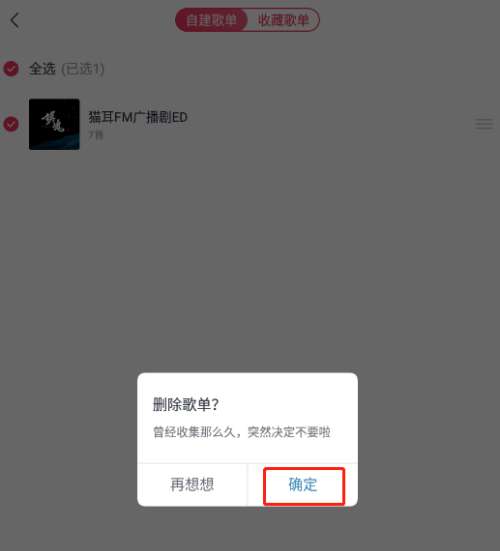The width and height of the screenshot is (500, 551).
Task: Click the 全选 label text
Action: tap(42, 69)
